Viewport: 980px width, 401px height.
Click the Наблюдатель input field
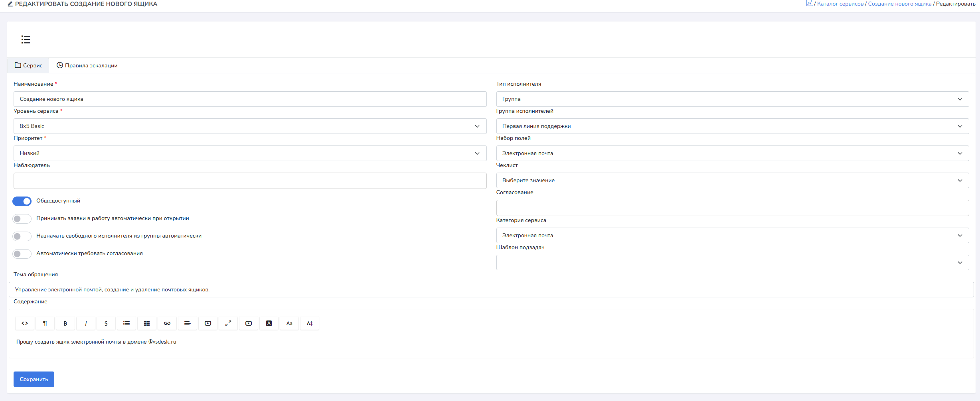[250, 181]
